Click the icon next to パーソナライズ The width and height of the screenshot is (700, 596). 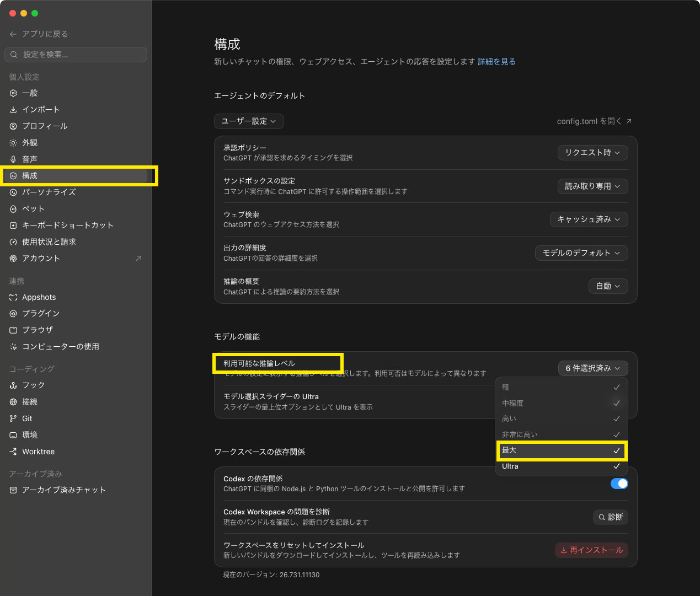[13, 192]
